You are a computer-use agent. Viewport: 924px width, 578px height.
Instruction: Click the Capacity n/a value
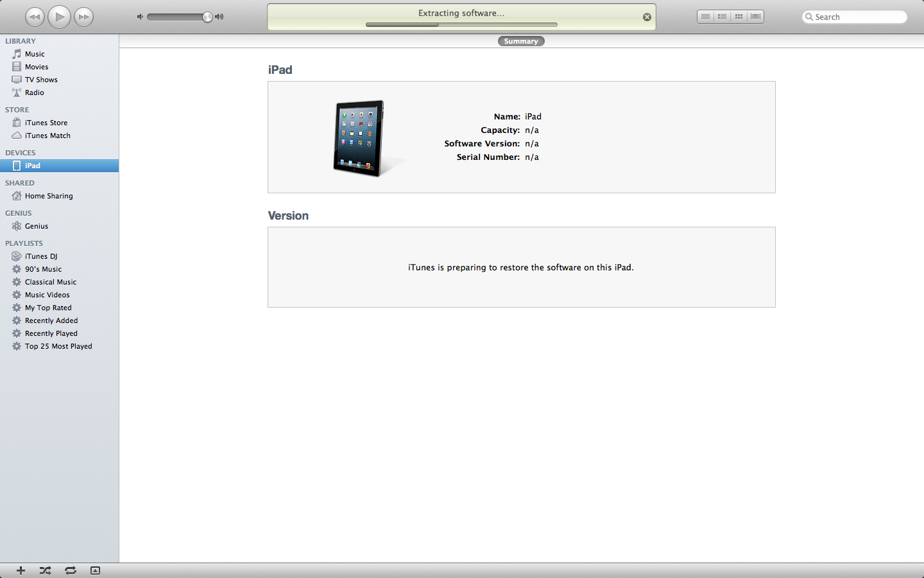coord(532,130)
